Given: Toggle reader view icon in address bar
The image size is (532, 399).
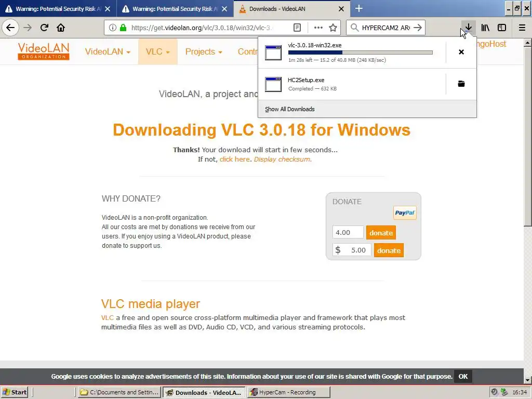Looking at the screenshot, I should pos(297,28).
